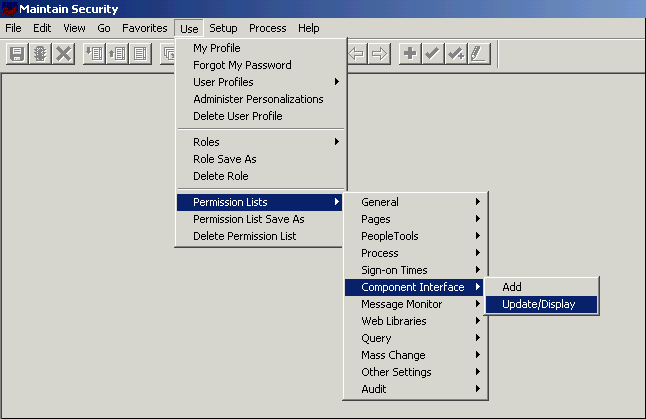Expand PeopleTools submenu item
The width and height of the screenshot is (646, 419).
point(415,236)
